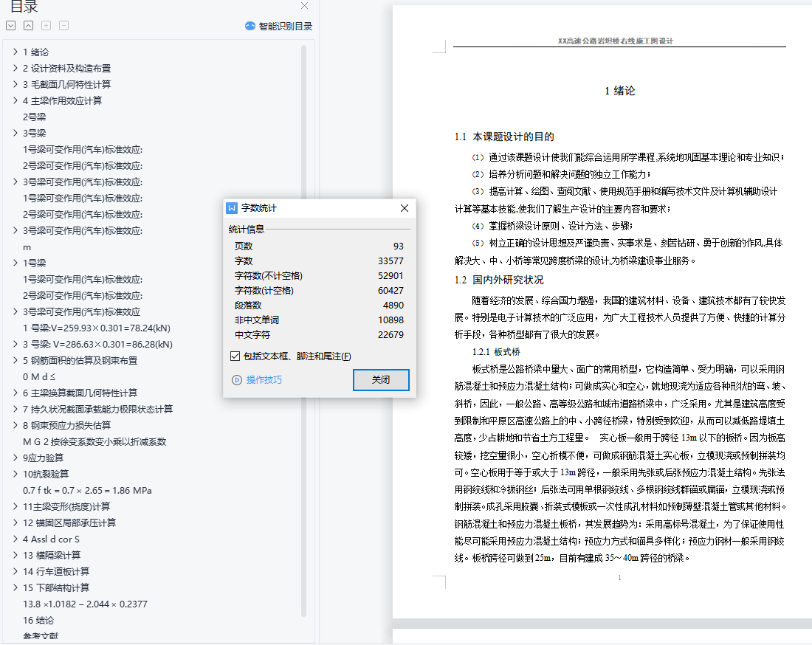The image size is (812, 645).
Task: Select 4 Assl d cor S outline item
Action: click(51, 539)
